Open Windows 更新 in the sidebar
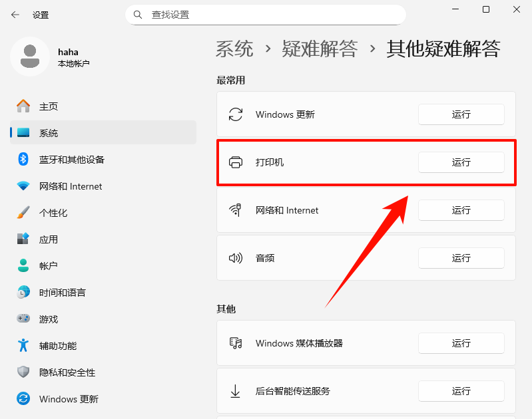 click(103, 399)
